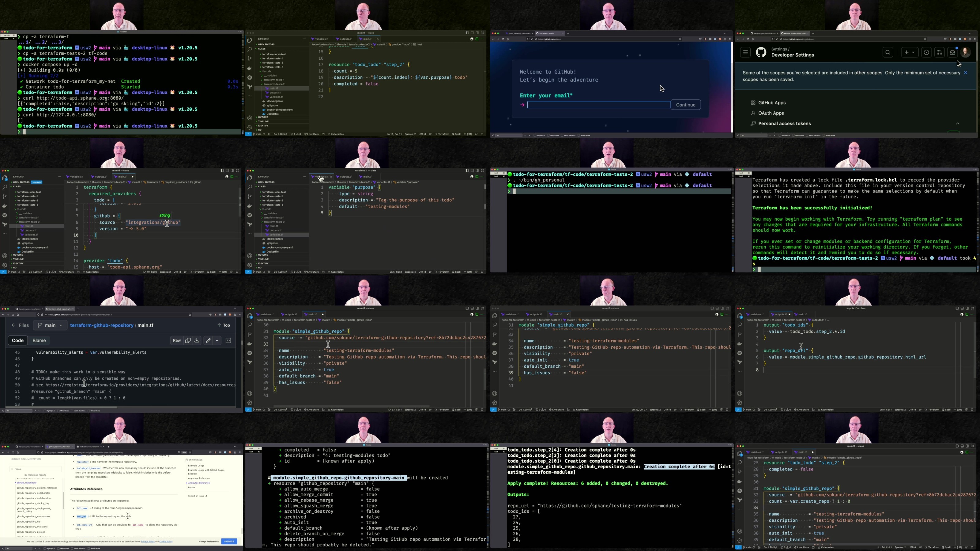Open the main branch dropdown on GitHub file page
The height and width of the screenshot is (551, 980).
point(50,325)
